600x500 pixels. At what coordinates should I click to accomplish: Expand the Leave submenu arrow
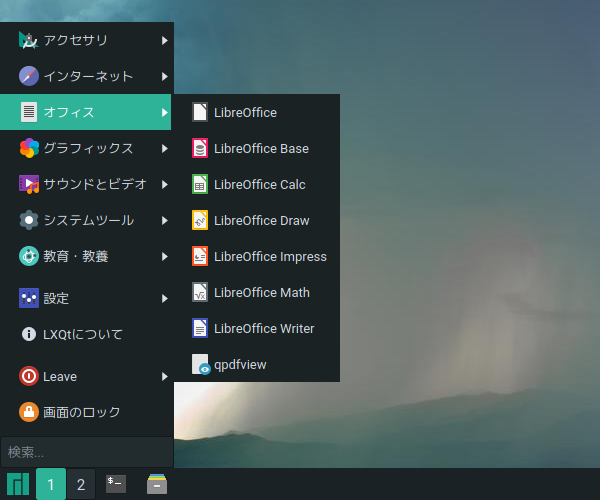(165, 376)
